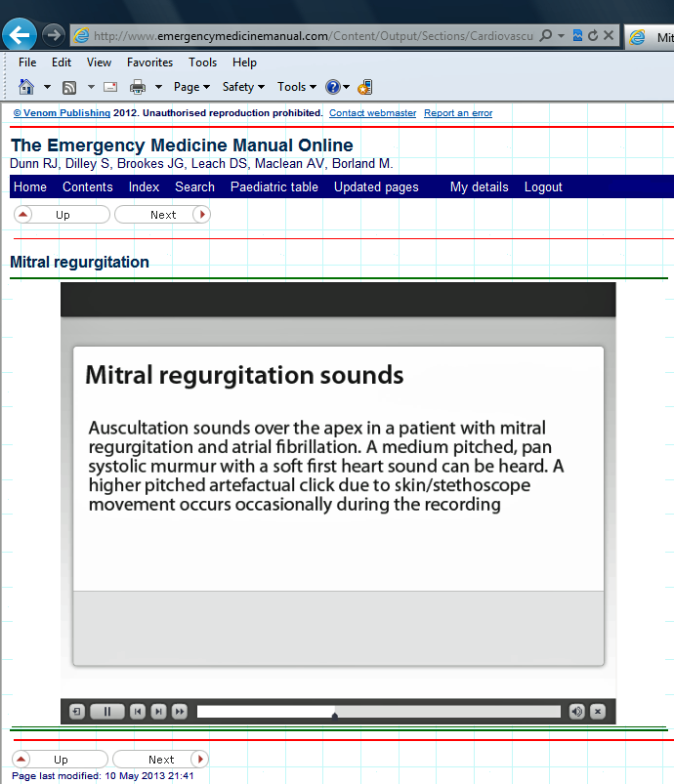The height and width of the screenshot is (784, 674).
Task: Click the address bar search magnifier
Action: point(546,35)
